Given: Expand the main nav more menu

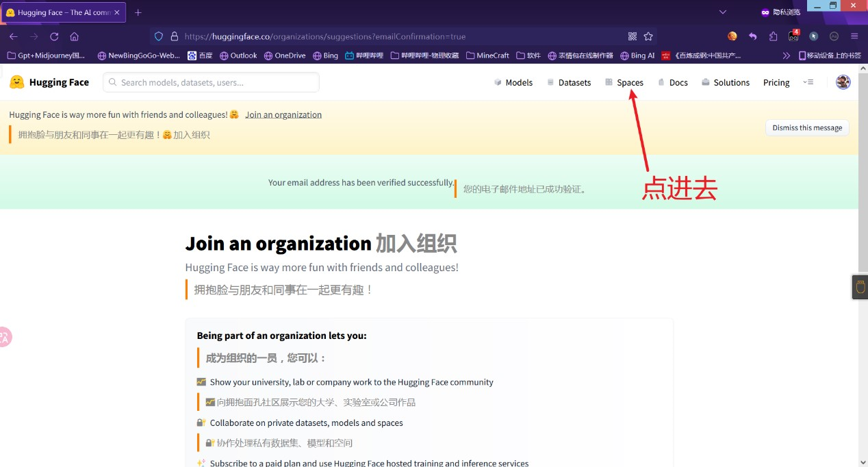Looking at the screenshot, I should pos(808,82).
